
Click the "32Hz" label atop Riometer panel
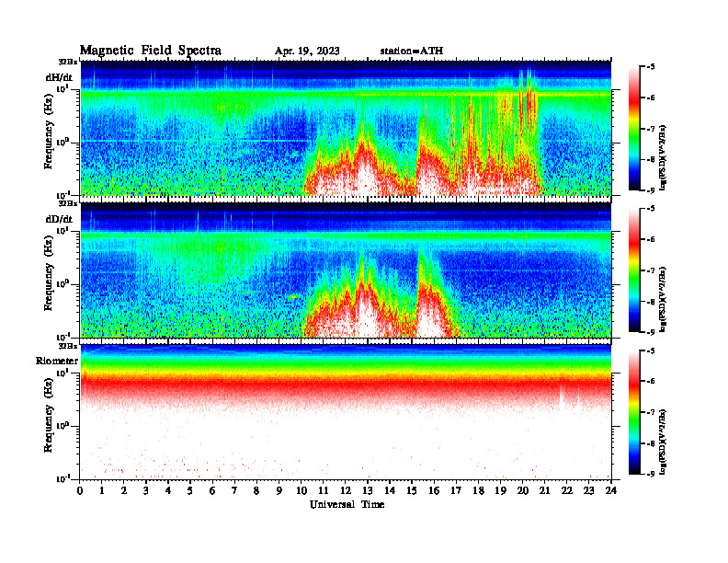click(x=68, y=346)
